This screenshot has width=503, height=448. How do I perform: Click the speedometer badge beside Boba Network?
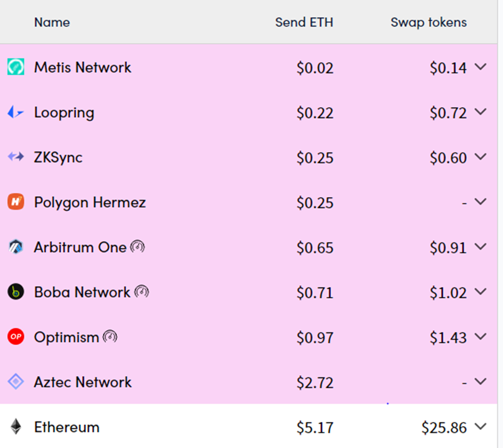click(x=141, y=292)
